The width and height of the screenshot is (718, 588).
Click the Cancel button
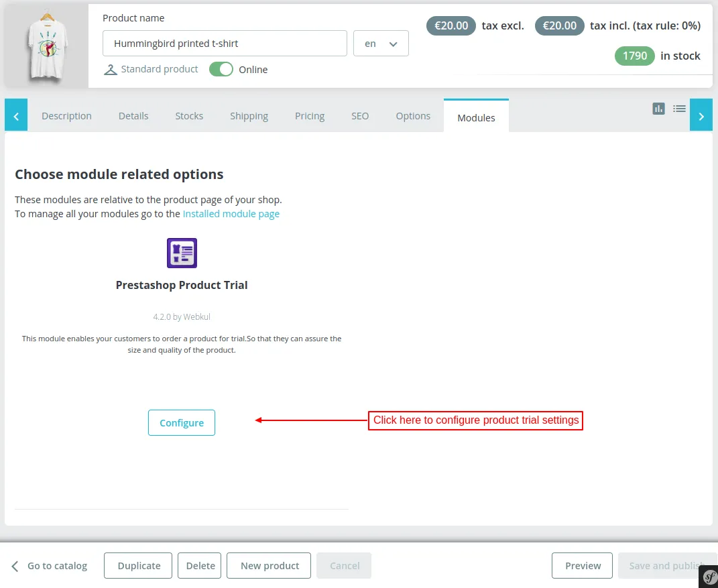(x=344, y=566)
